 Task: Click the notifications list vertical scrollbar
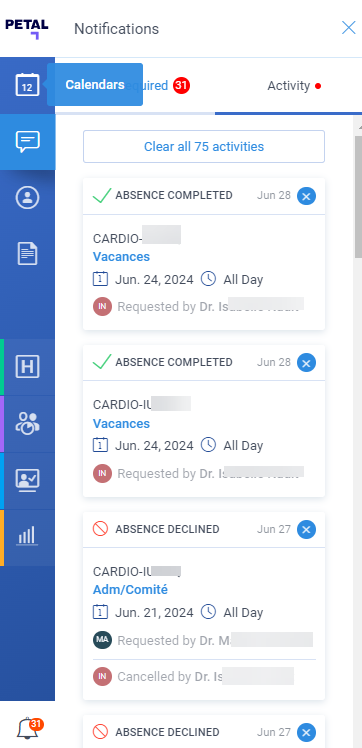coord(358,197)
